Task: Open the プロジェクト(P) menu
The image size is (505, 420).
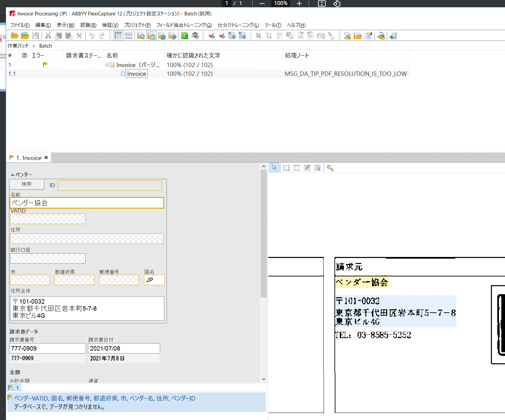Action: [137, 25]
